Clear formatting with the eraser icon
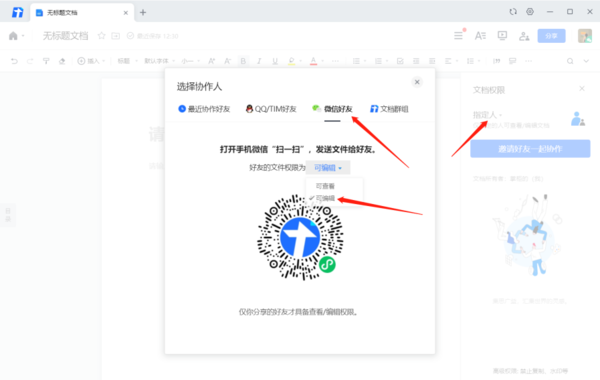 point(62,61)
